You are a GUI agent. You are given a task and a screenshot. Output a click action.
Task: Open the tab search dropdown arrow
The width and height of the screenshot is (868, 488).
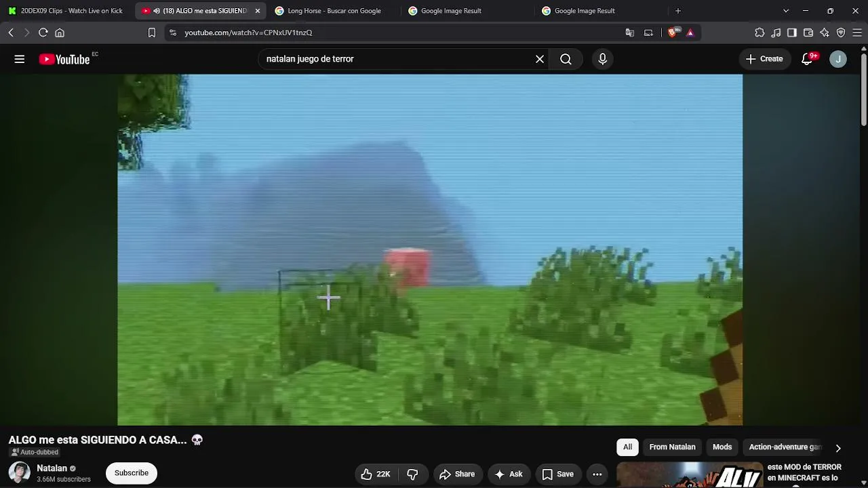pos(786,11)
